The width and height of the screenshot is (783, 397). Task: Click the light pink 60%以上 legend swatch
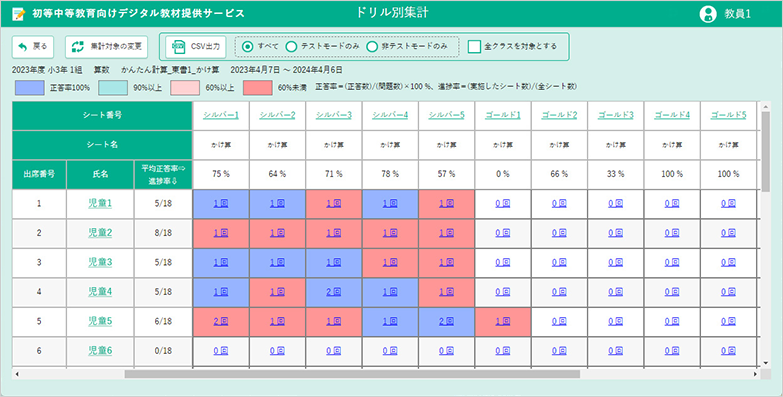click(x=185, y=87)
